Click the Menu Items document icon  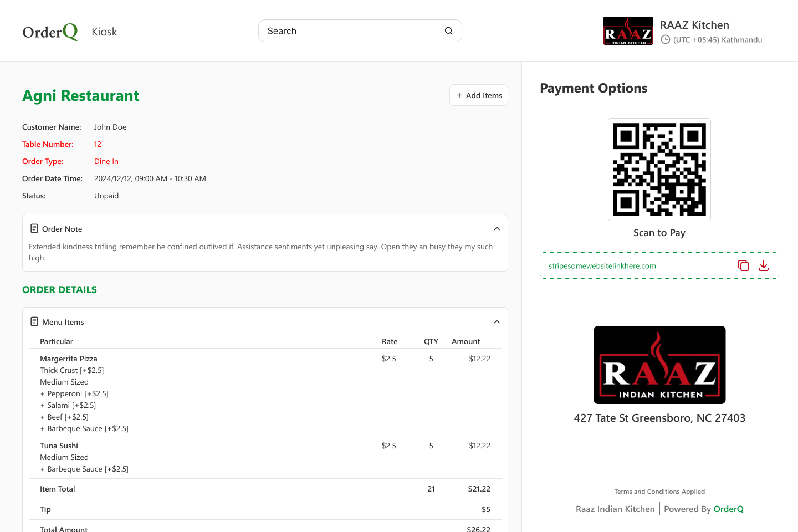point(33,321)
